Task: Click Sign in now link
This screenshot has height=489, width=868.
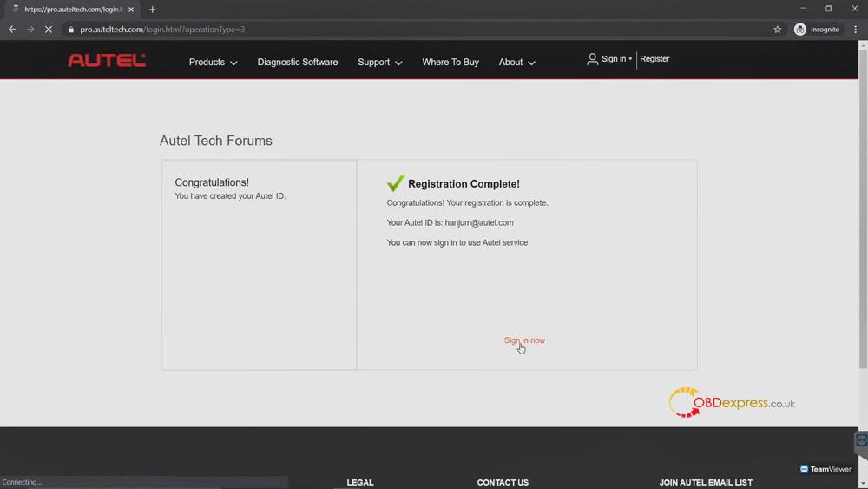Action: tap(524, 340)
